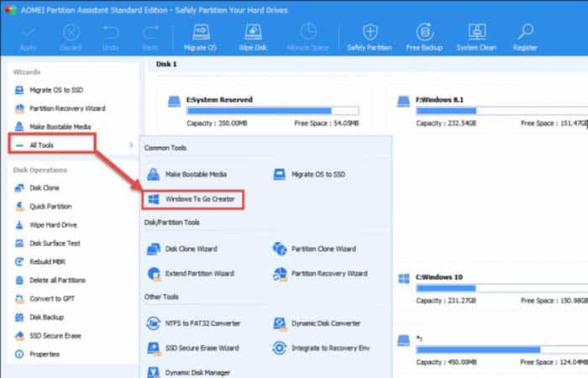Select Extend Partition Wizard
This screenshot has height=378, width=588.
coord(191,273)
